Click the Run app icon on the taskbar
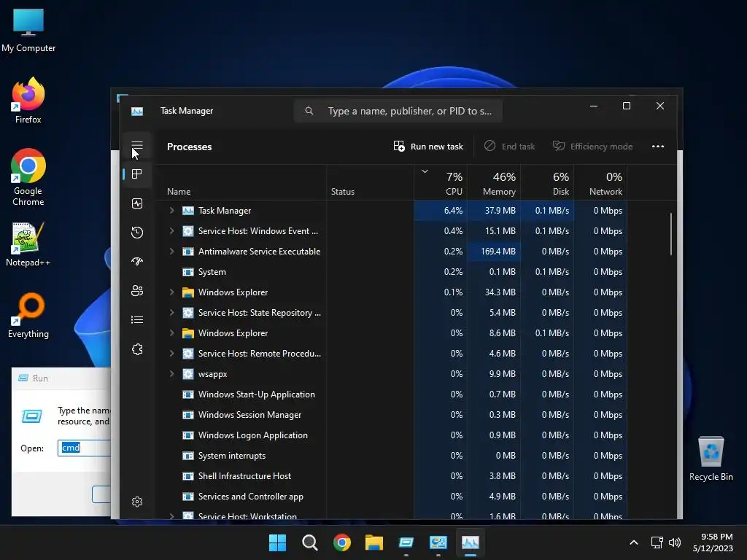 406,542
